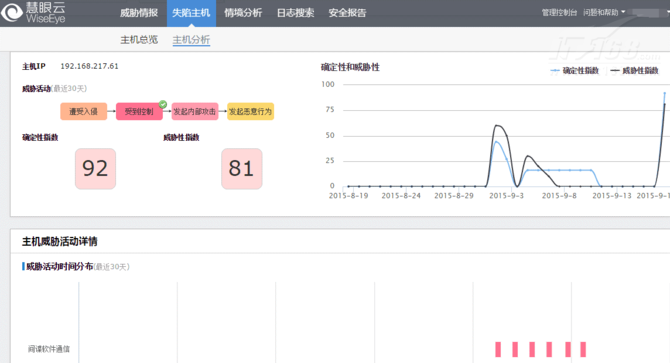This screenshot has width=670, height=363.
Task: Click the 主机威胁活动详情 heading
Action: coord(59,242)
